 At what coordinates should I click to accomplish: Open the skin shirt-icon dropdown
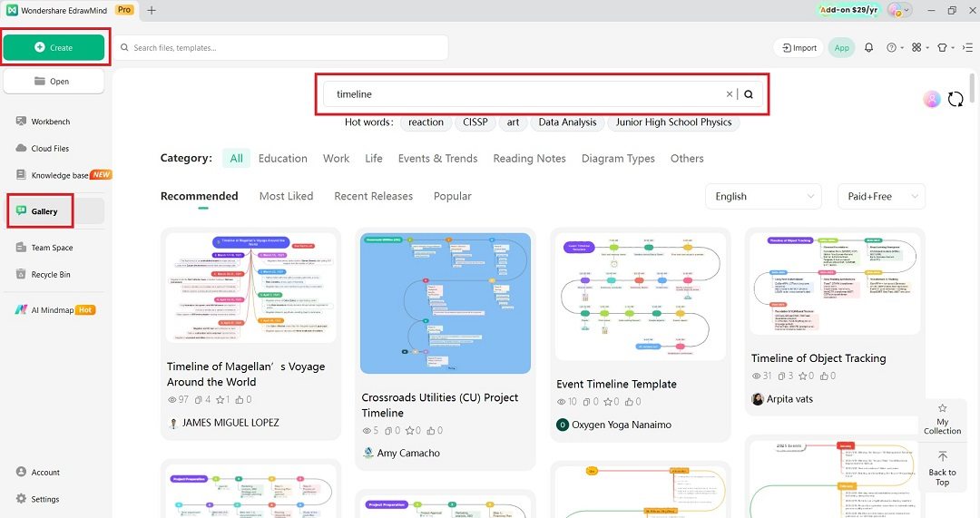(945, 47)
